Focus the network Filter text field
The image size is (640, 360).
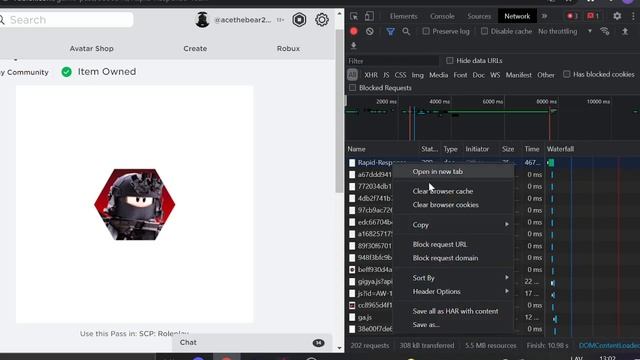[392, 61]
